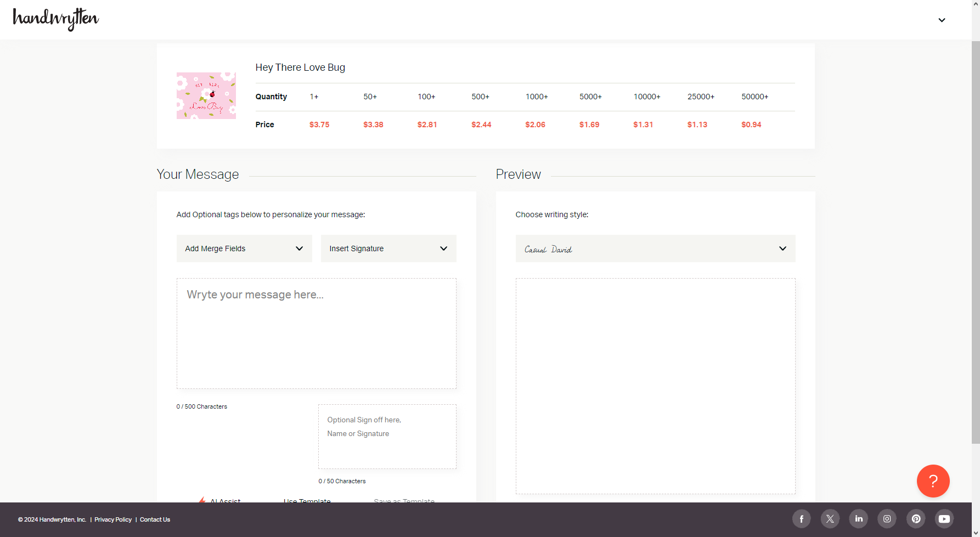Click the Contact Us link
The width and height of the screenshot is (980, 537).
(155, 519)
